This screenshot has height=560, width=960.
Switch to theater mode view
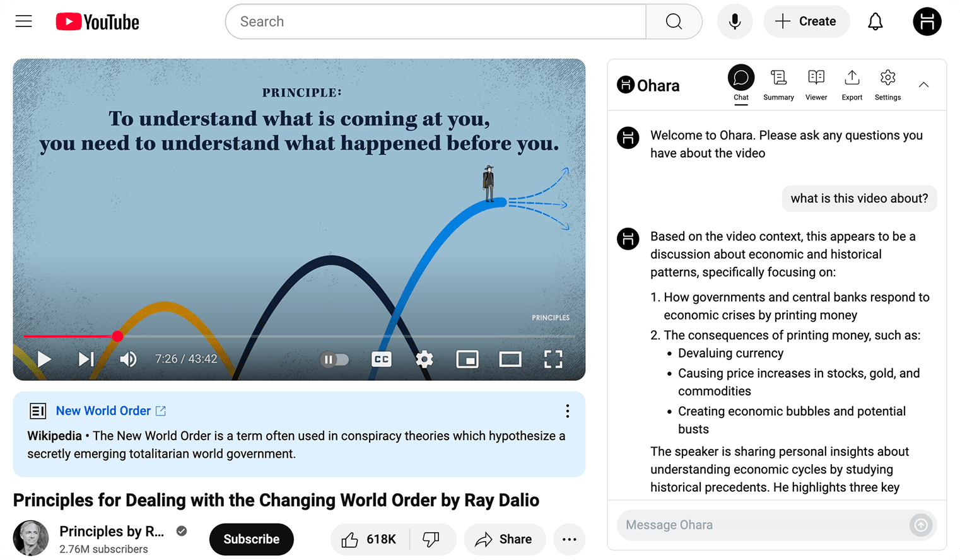click(510, 359)
